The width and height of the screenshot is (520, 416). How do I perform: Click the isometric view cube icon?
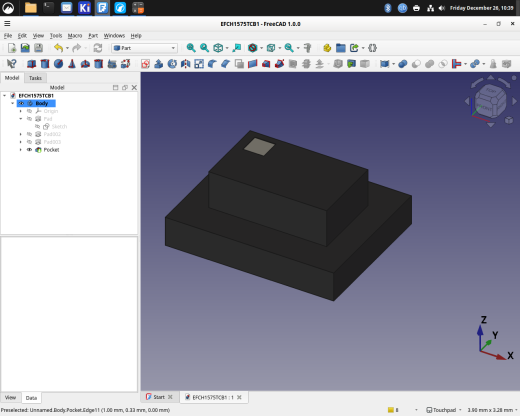pos(218,48)
